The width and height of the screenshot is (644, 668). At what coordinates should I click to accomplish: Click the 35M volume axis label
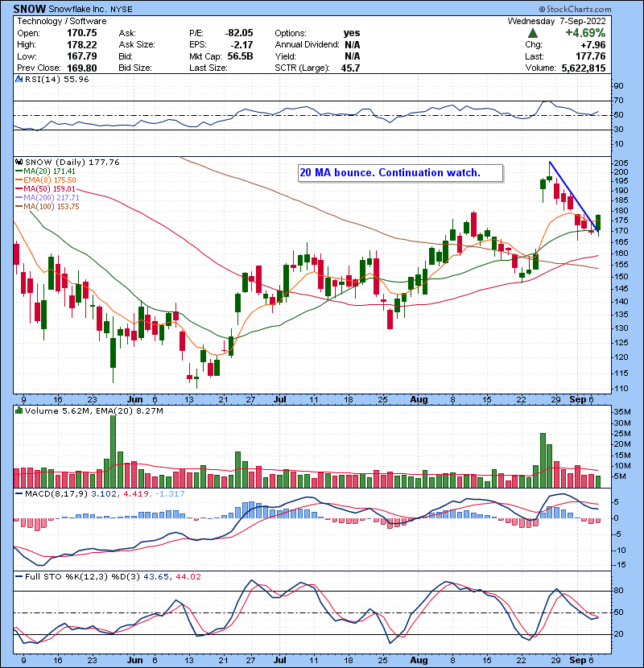(x=621, y=412)
